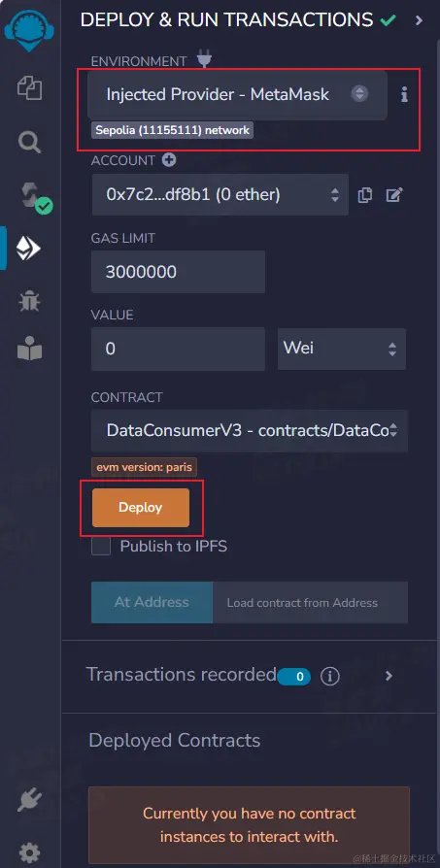The height and width of the screenshot is (868, 440).
Task: Click the environment info 'i' icon
Action: click(404, 94)
